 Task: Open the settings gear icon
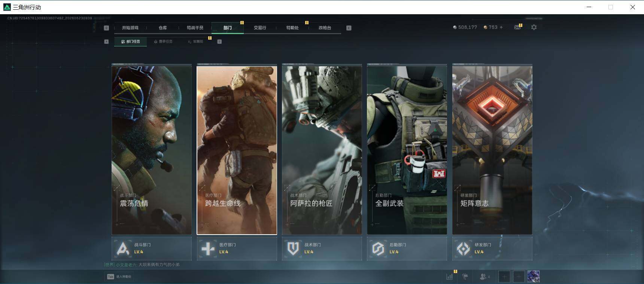(x=534, y=27)
